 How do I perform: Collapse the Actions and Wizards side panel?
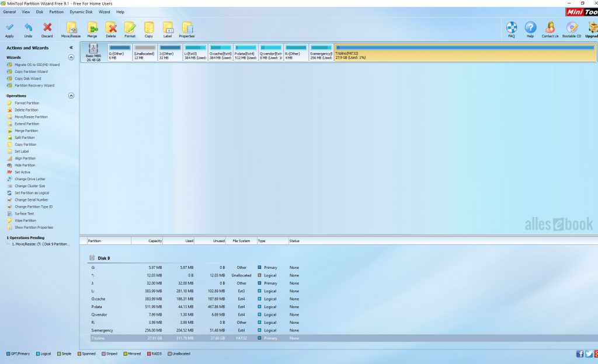(71, 48)
